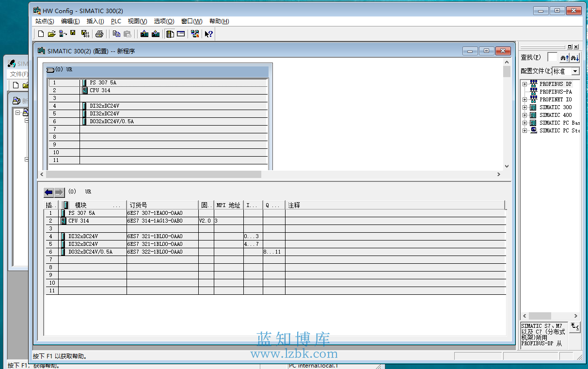Click the PROFIBUS DP network icon in catalog
Image resolution: width=588 pixels, height=369 pixels.
click(534, 84)
